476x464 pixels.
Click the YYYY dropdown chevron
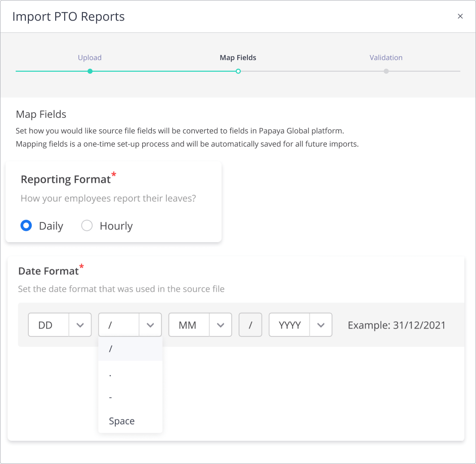[x=321, y=324]
